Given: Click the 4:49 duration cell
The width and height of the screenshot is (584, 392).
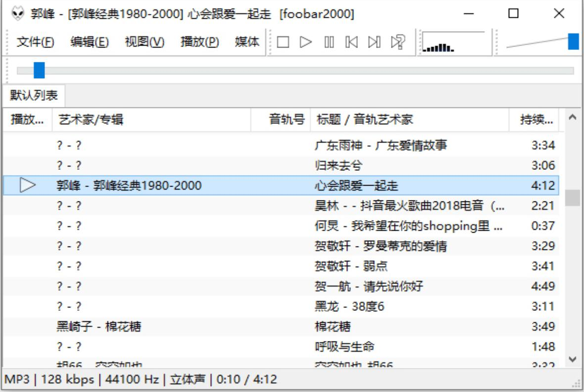Looking at the screenshot, I should (x=543, y=286).
